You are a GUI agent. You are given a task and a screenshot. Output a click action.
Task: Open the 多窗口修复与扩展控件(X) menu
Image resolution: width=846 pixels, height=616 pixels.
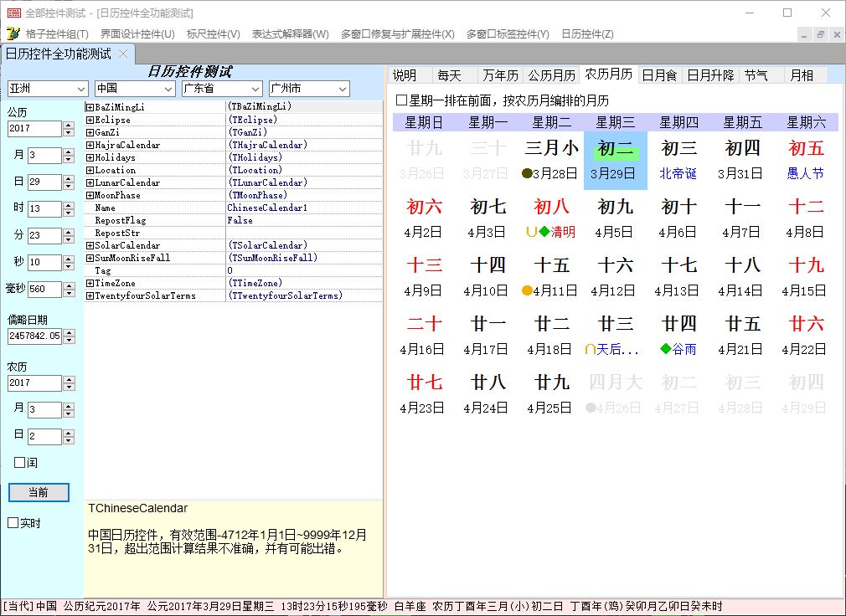coord(398,34)
